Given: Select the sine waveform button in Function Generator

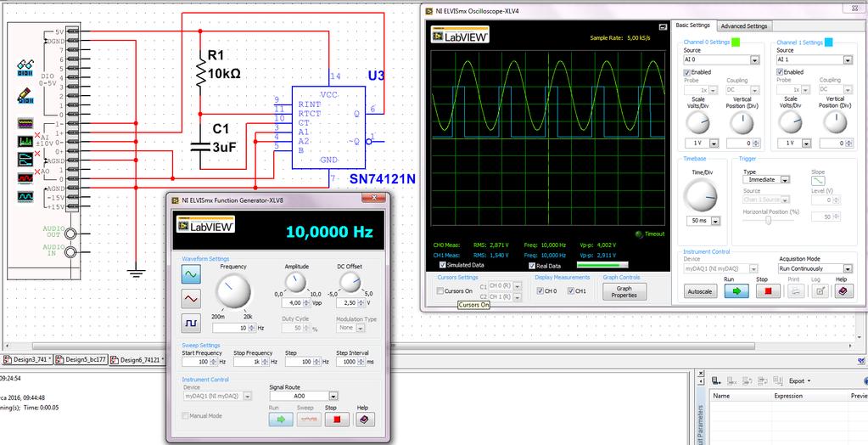Looking at the screenshot, I should click(191, 273).
